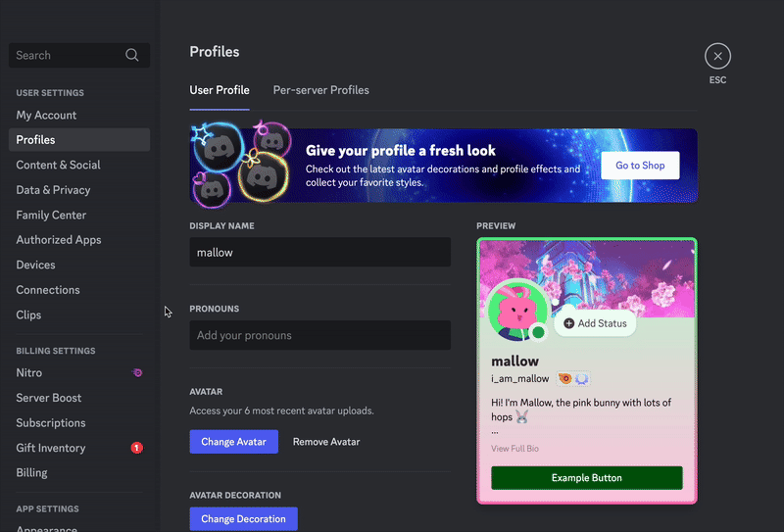Open My Account settings
The image size is (784, 532).
tap(46, 115)
